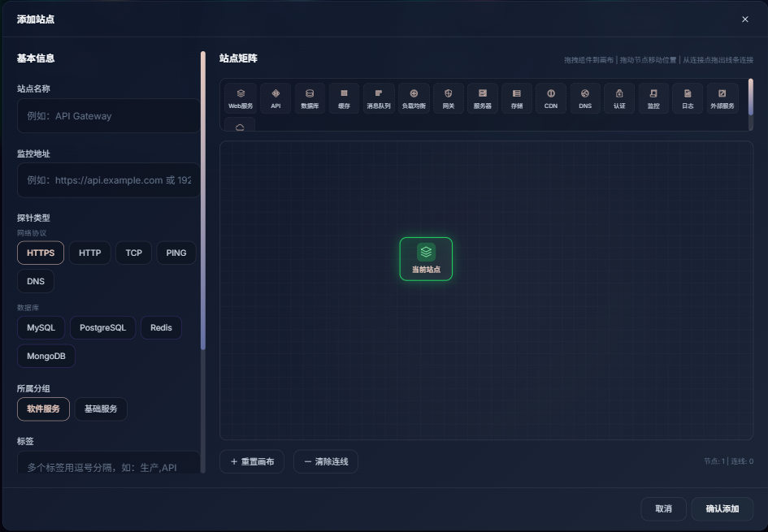The image size is (768, 532).
Task: Switch probe type to PING
Action: pyautogui.click(x=176, y=253)
